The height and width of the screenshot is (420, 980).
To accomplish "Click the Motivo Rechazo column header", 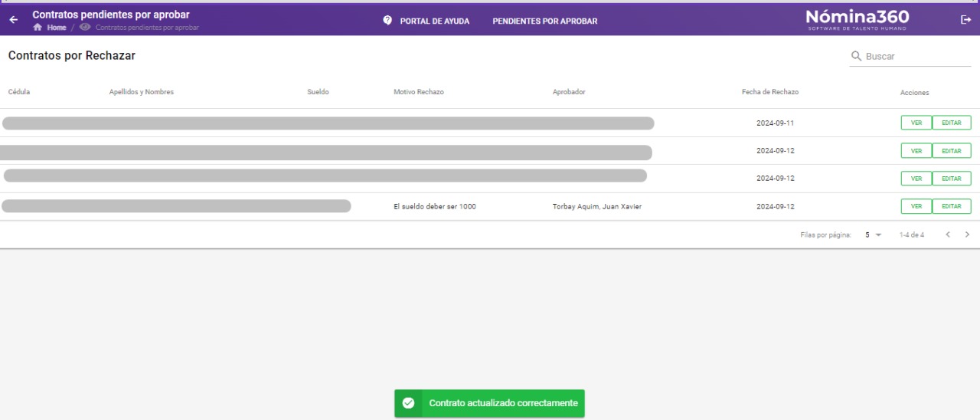I will pos(419,92).
